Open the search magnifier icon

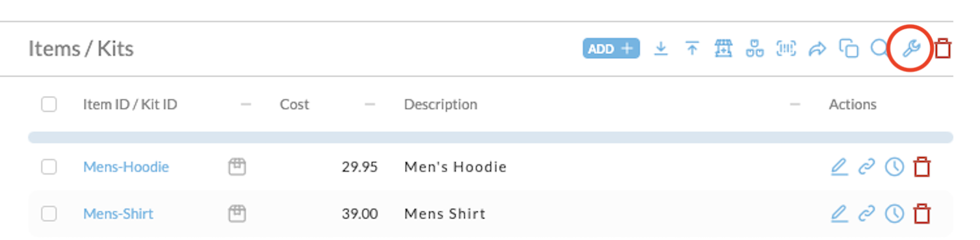click(x=879, y=49)
